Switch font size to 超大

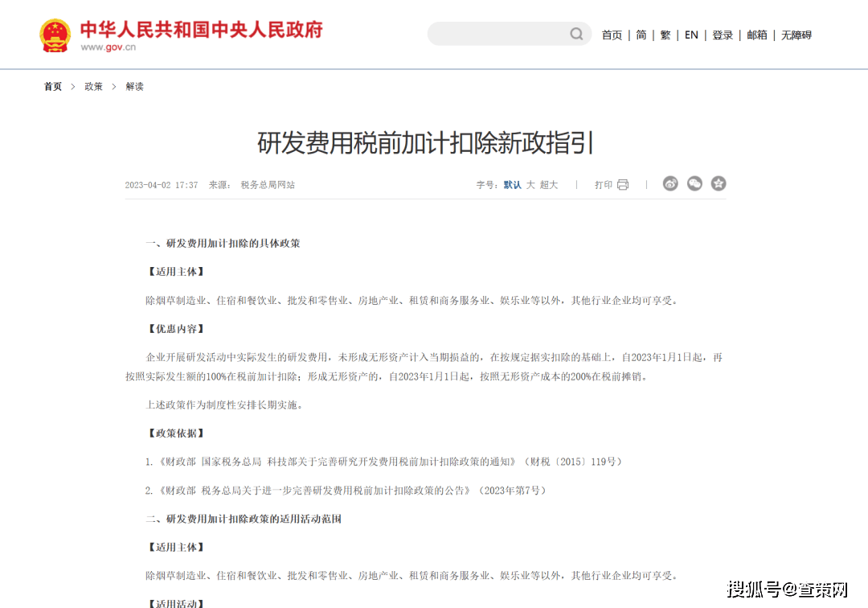pyautogui.click(x=549, y=185)
